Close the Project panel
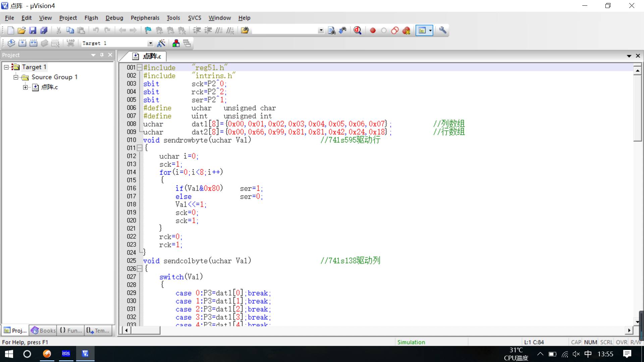The image size is (644, 362). click(x=110, y=55)
